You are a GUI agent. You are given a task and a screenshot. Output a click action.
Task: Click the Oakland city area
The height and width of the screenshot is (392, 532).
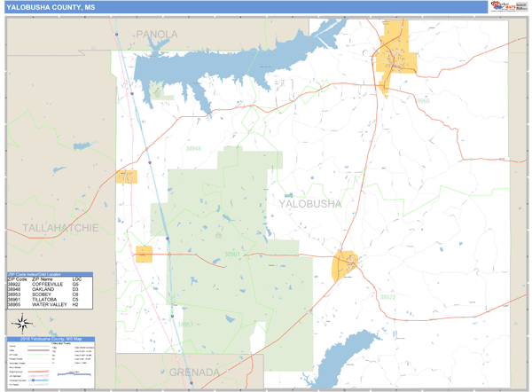126,176
